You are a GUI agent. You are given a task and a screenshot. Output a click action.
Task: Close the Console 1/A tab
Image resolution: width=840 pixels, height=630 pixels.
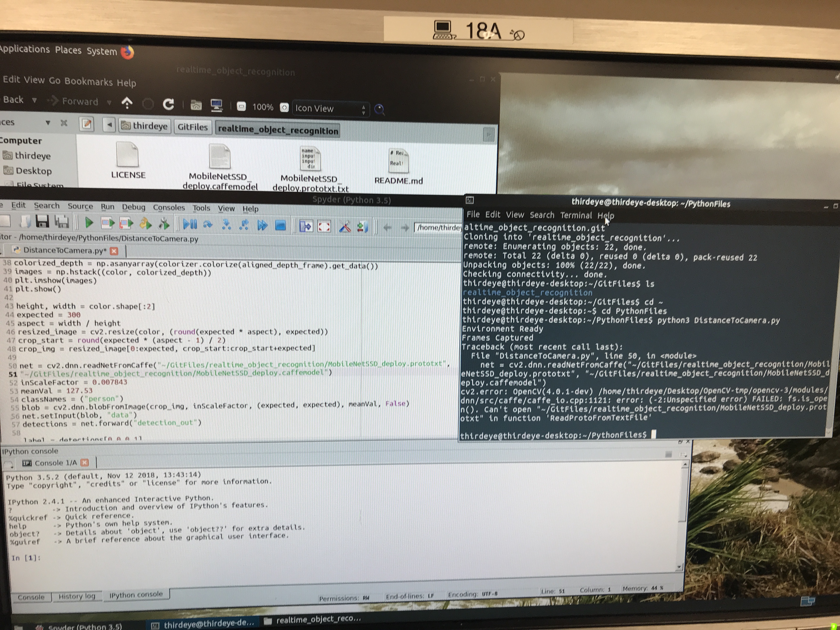click(x=85, y=462)
